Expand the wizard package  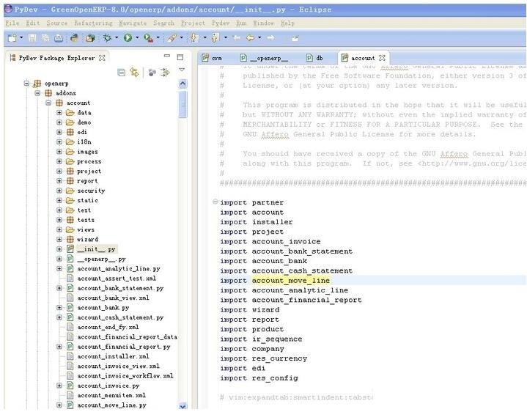[x=59, y=239]
